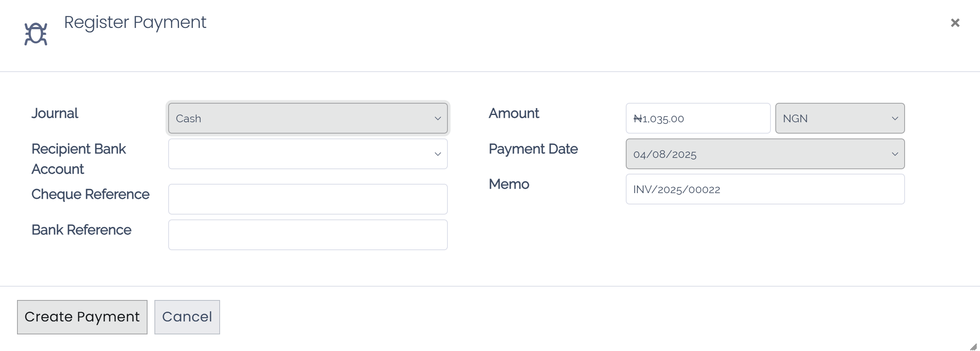Select the Amount field showing 1,035.00

point(698,118)
